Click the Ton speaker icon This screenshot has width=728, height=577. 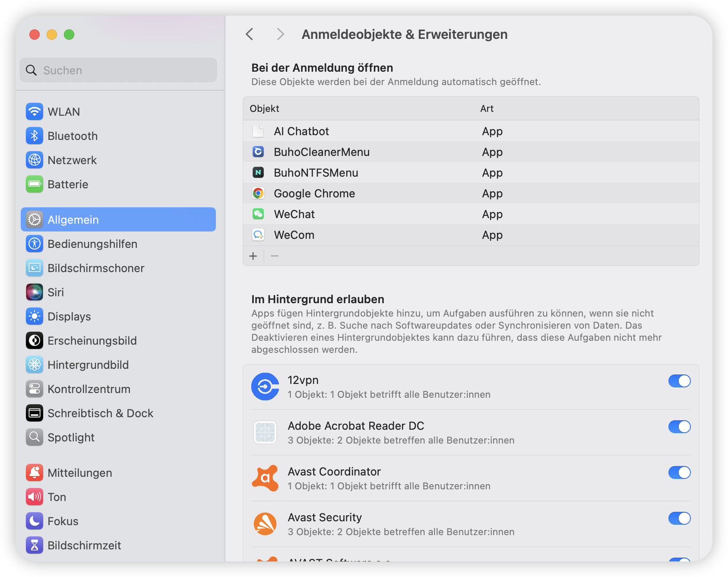click(35, 497)
